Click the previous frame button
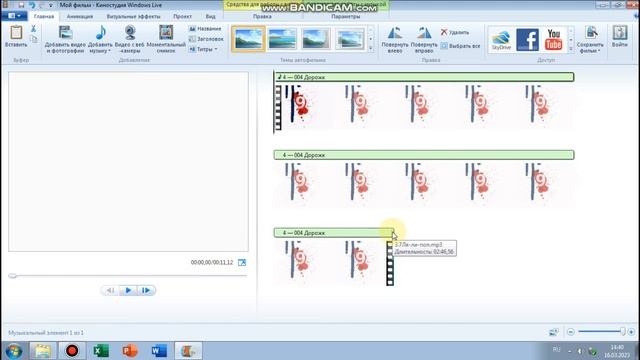This screenshot has width=640, height=360. click(110, 290)
